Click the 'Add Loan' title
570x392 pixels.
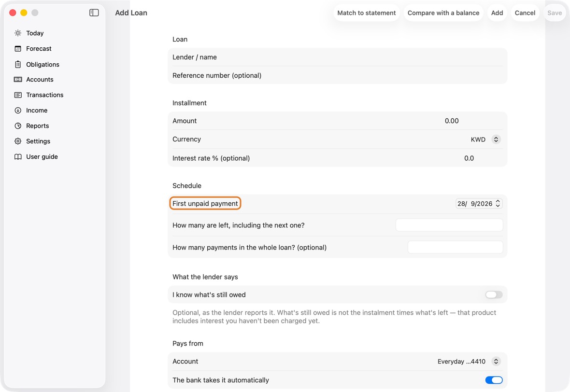[131, 13]
